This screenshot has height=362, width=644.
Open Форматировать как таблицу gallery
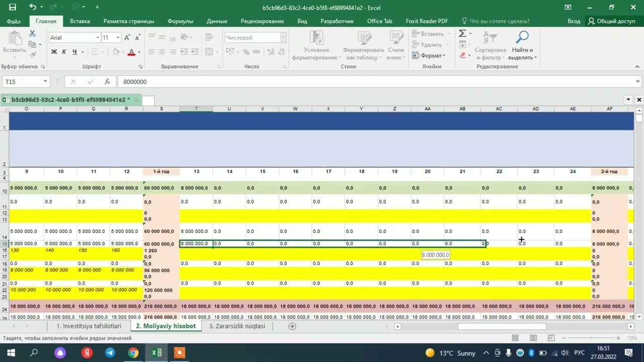point(363,46)
